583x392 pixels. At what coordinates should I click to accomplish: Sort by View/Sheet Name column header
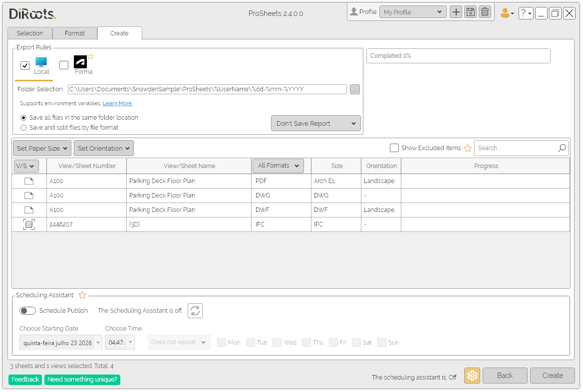(x=189, y=166)
